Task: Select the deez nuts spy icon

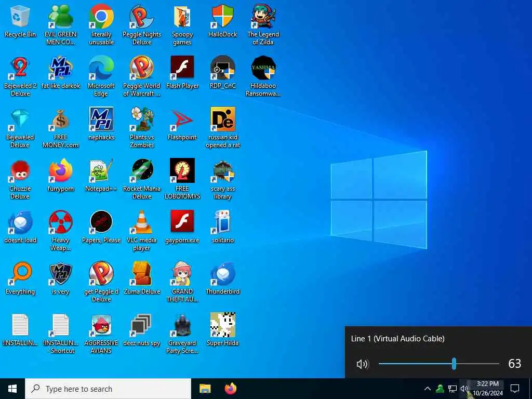Action: 142,325
